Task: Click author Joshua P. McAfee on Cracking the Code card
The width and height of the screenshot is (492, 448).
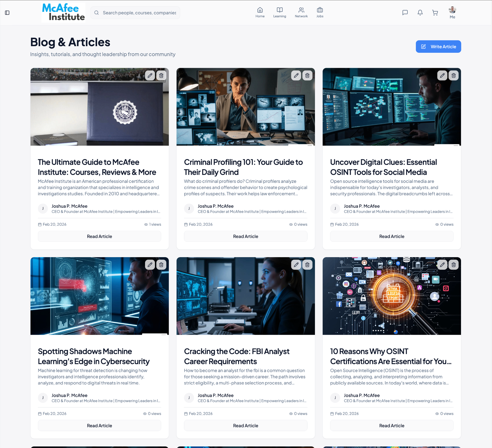Action: (216, 395)
